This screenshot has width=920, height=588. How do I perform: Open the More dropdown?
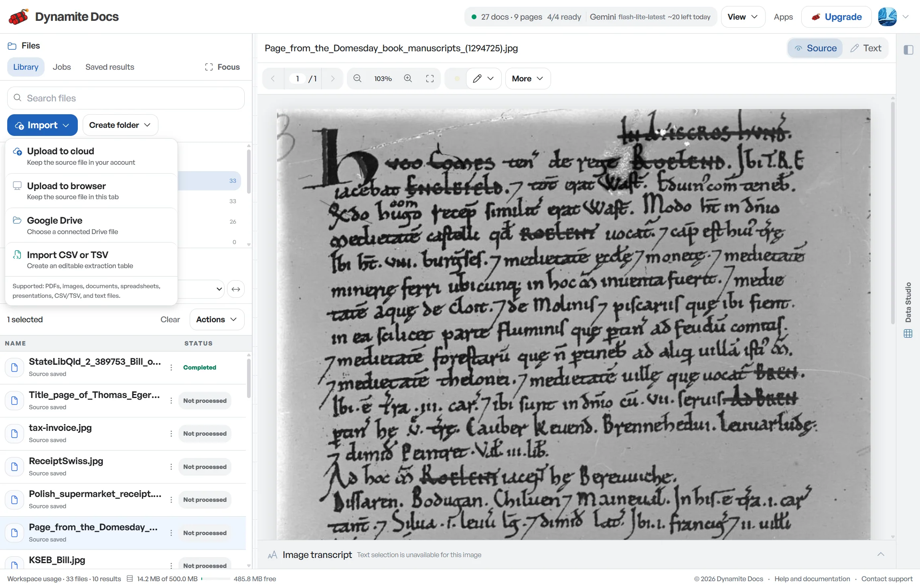pos(528,79)
